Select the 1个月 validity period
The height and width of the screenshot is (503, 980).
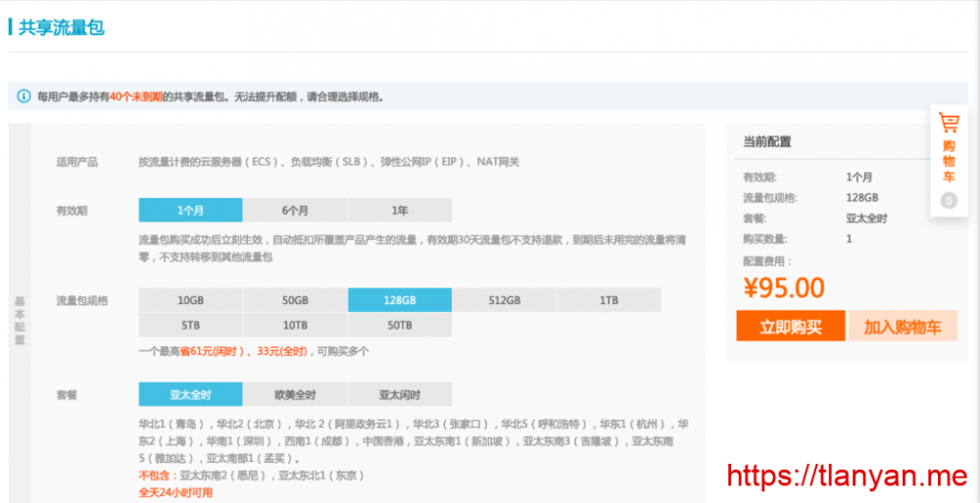pyautogui.click(x=190, y=210)
